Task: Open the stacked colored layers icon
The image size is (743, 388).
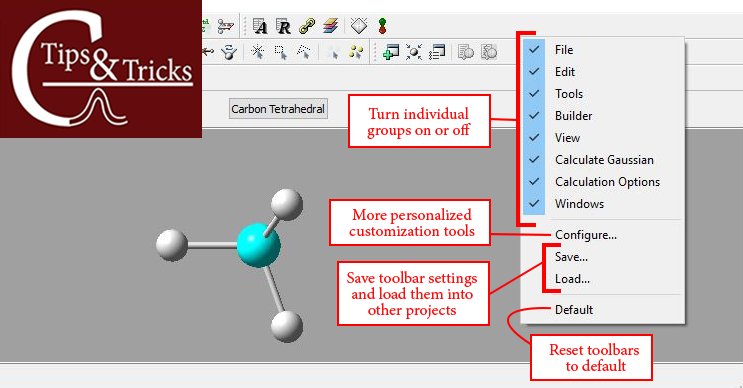Action: point(330,26)
